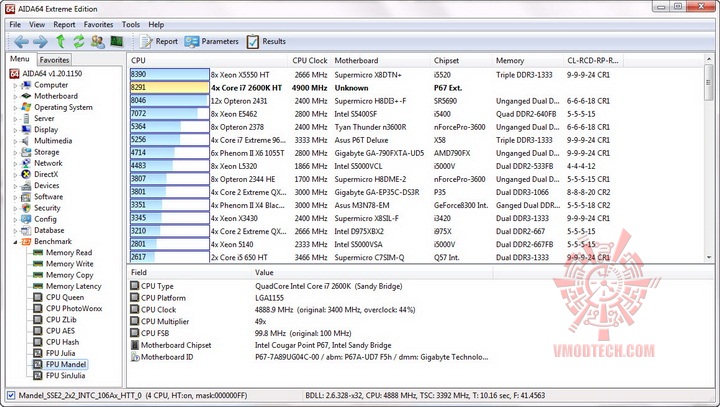
Task: Sort by the Motherboard column header
Action: tap(380, 61)
